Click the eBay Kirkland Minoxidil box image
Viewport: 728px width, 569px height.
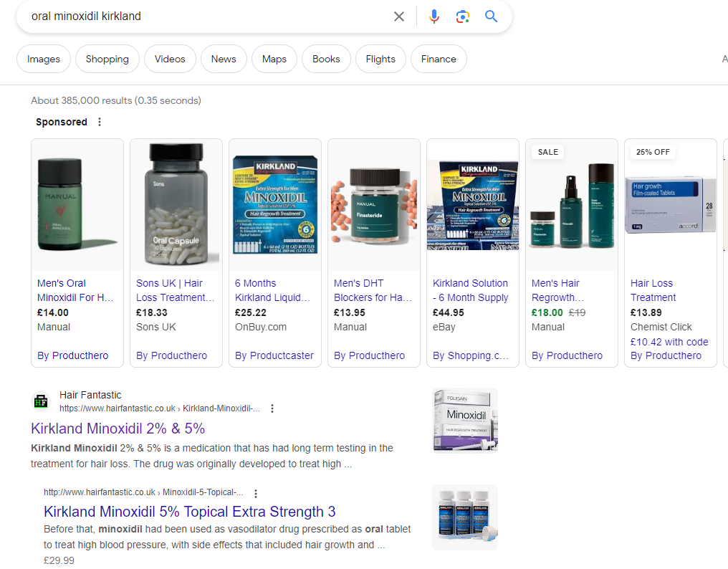pos(473,205)
